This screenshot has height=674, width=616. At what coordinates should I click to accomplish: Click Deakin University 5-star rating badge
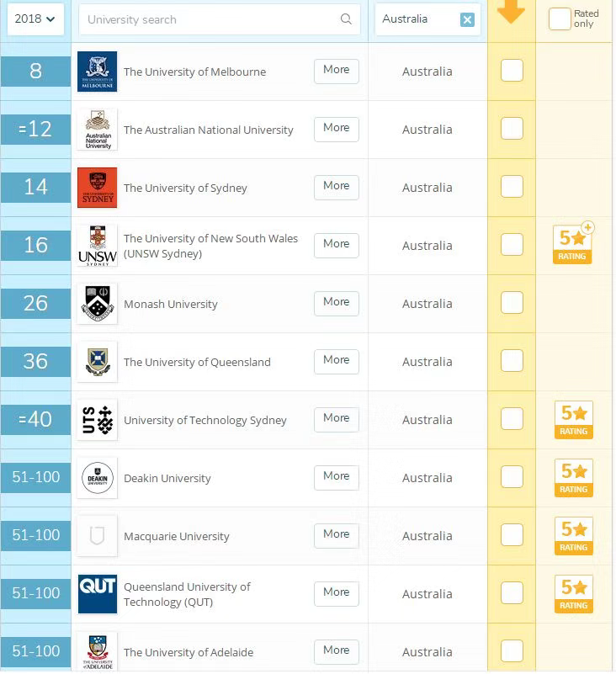tap(573, 478)
